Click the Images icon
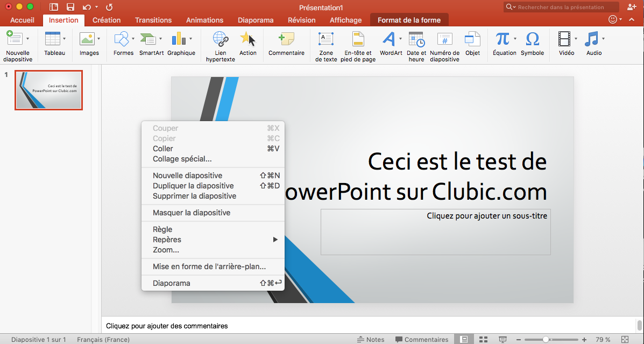The width and height of the screenshot is (644, 344). tap(88, 39)
